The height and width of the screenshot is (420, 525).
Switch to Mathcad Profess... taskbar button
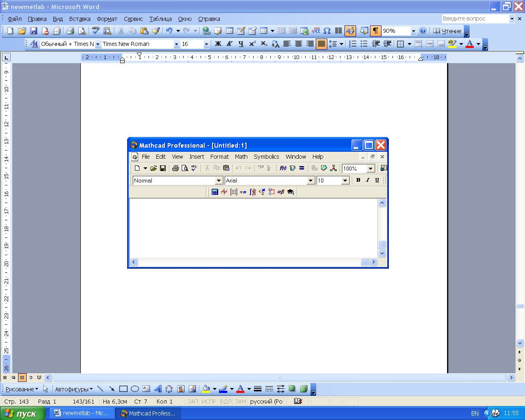tap(148, 413)
